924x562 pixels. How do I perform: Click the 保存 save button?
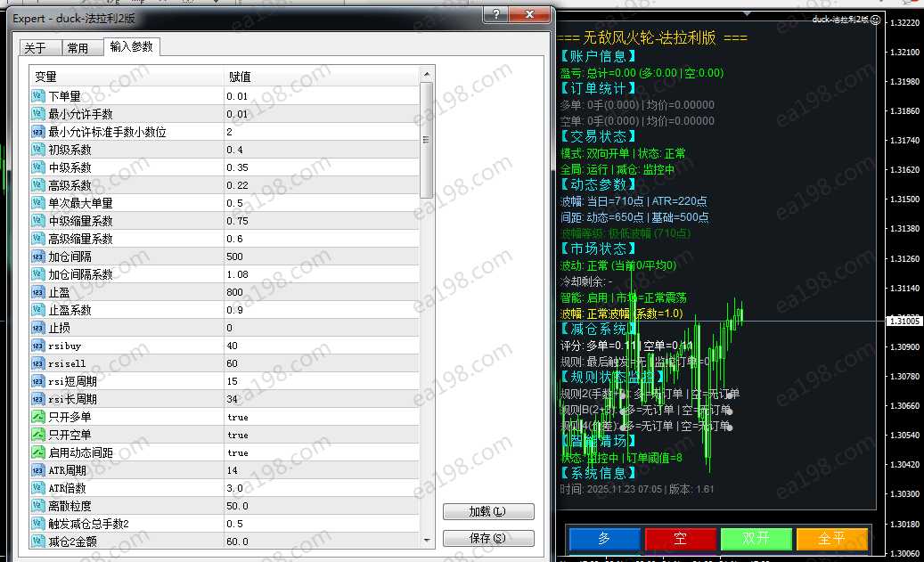pyautogui.click(x=488, y=538)
